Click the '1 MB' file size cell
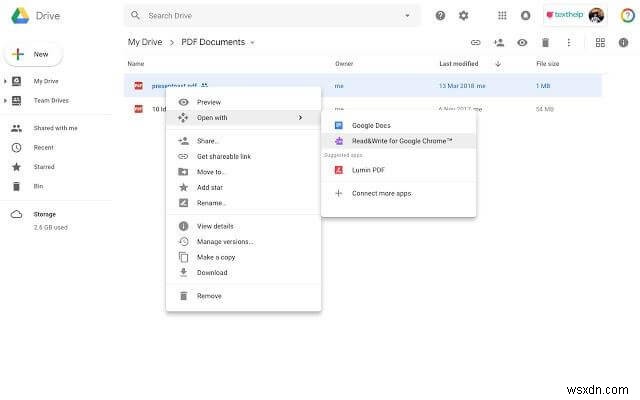This screenshot has height=400, width=640. point(543,86)
